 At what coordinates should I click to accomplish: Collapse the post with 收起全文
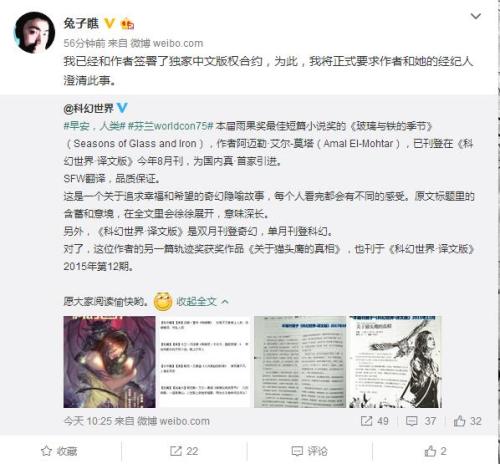tap(202, 302)
